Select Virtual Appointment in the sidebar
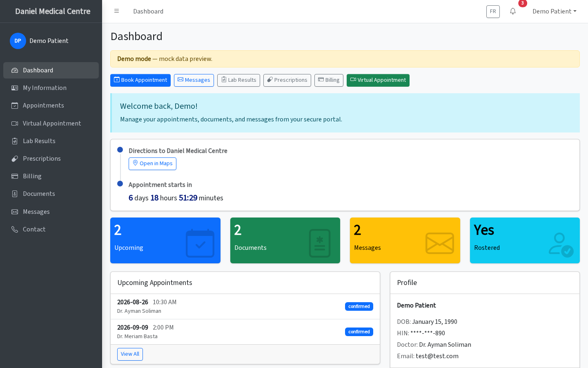The width and height of the screenshot is (588, 368). click(51, 123)
